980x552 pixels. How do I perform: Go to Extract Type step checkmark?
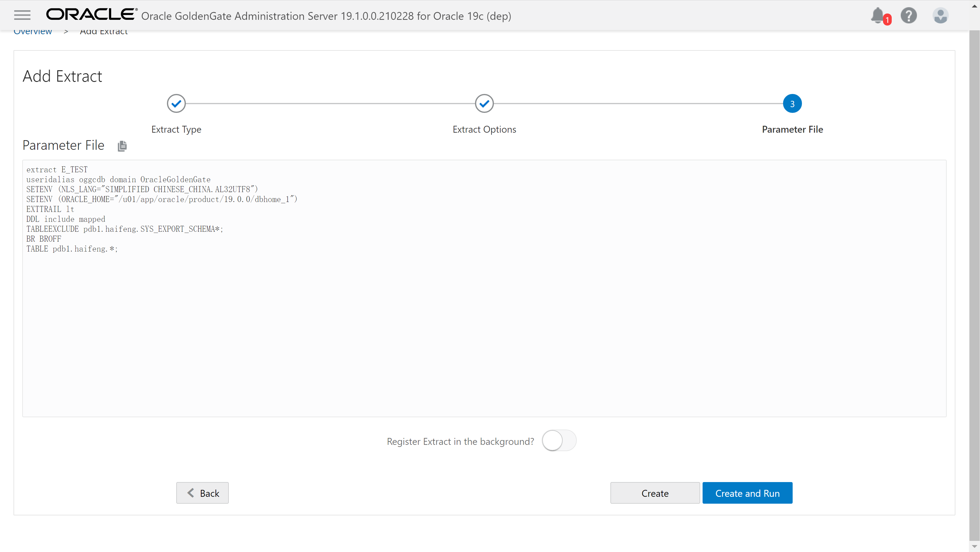point(176,104)
